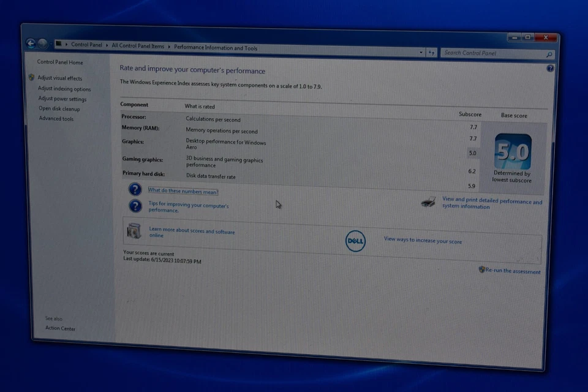Screen dimensions: 588x392
Task: Click the book icon for learning about scores
Action: pyautogui.click(x=134, y=232)
